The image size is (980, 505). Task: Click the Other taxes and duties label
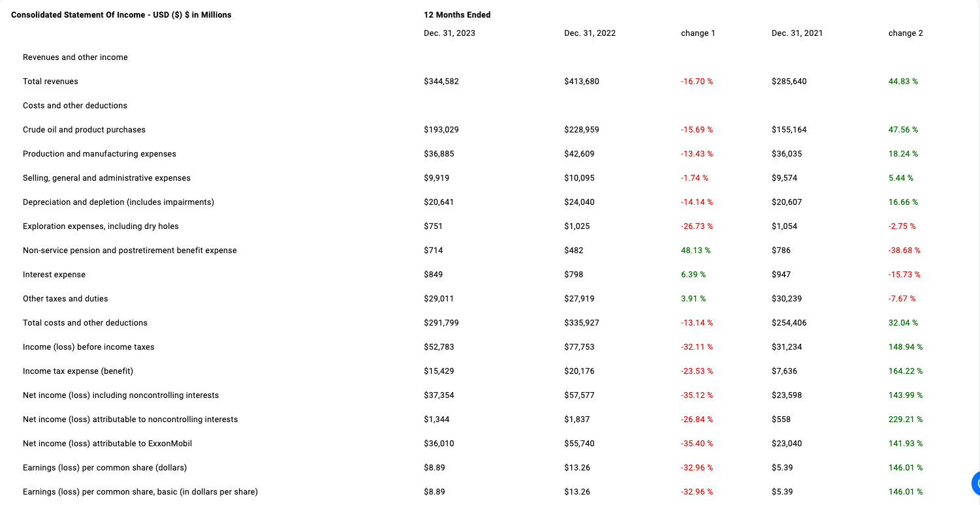pos(65,299)
